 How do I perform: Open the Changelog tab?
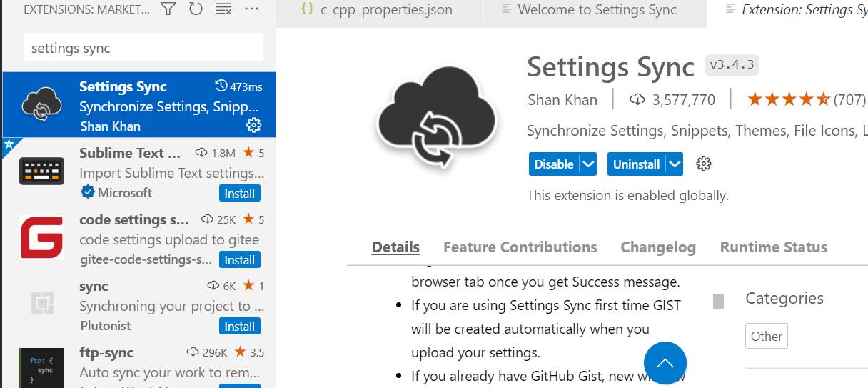[x=658, y=247]
